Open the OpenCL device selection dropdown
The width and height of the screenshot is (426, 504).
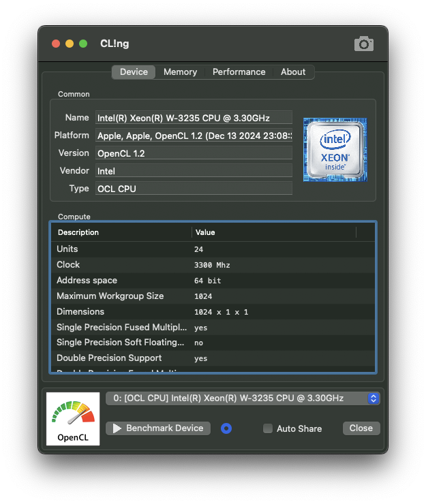click(243, 398)
